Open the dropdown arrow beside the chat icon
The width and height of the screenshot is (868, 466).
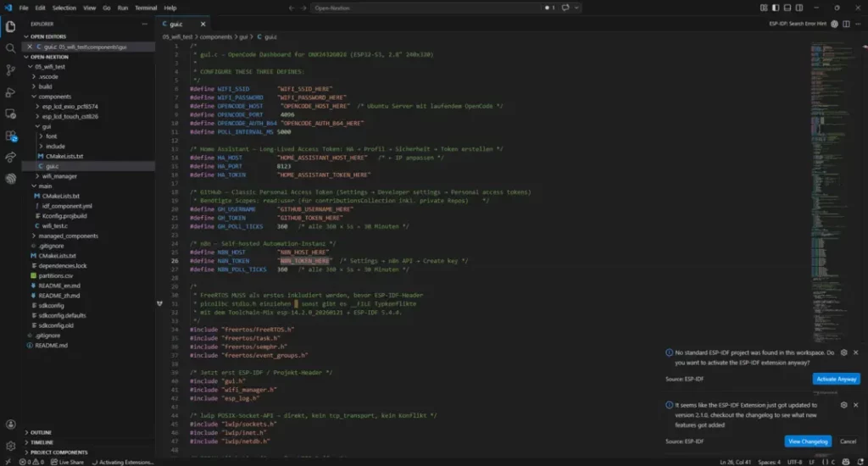pyautogui.click(x=576, y=8)
